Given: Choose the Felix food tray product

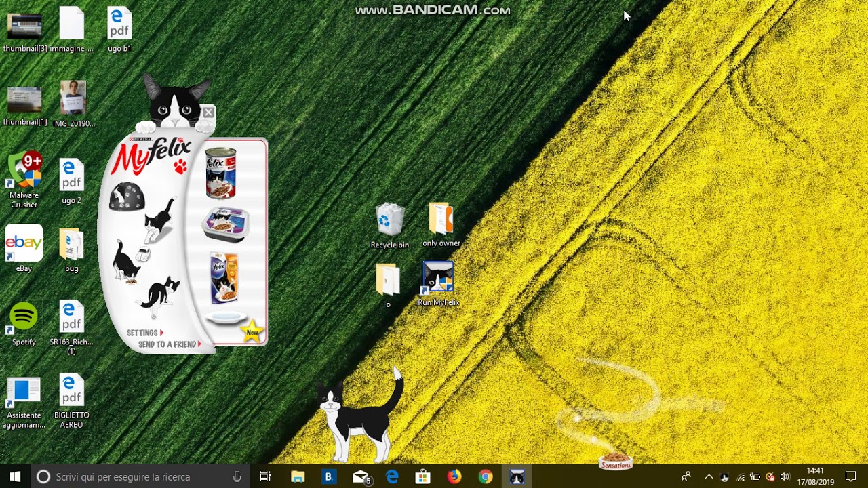Looking at the screenshot, I should tap(225, 224).
